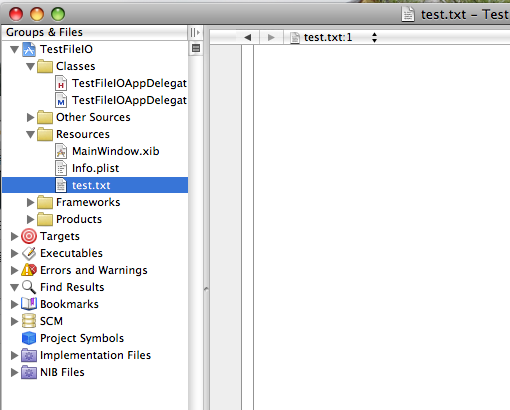This screenshot has height=410, width=510.
Task: Click the document icon in window title
Action: [408, 15]
